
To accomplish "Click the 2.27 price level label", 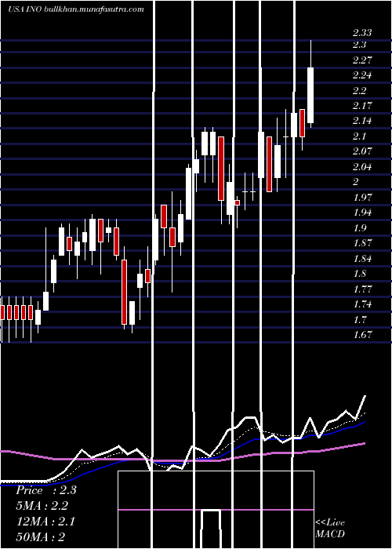I will pyautogui.click(x=362, y=60).
